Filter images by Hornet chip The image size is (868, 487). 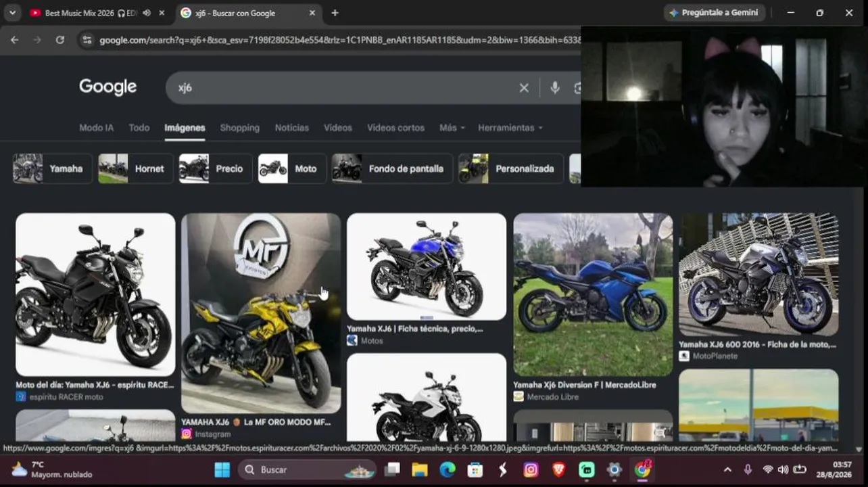pos(136,168)
